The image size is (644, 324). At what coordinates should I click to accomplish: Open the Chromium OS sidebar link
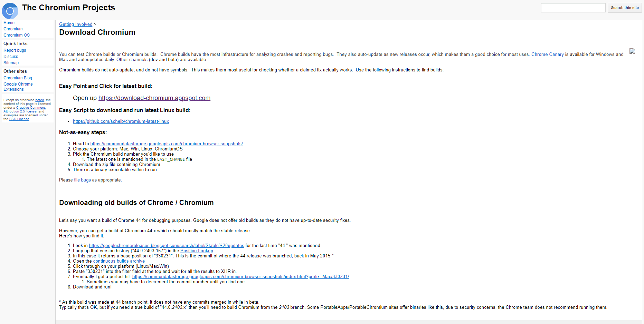coord(17,35)
